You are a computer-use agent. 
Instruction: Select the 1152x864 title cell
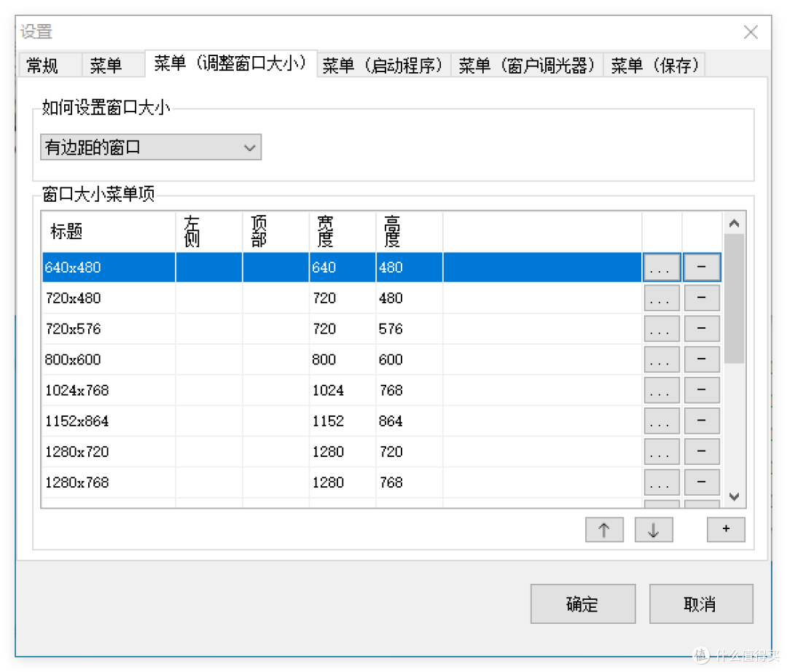pyautogui.click(x=109, y=421)
